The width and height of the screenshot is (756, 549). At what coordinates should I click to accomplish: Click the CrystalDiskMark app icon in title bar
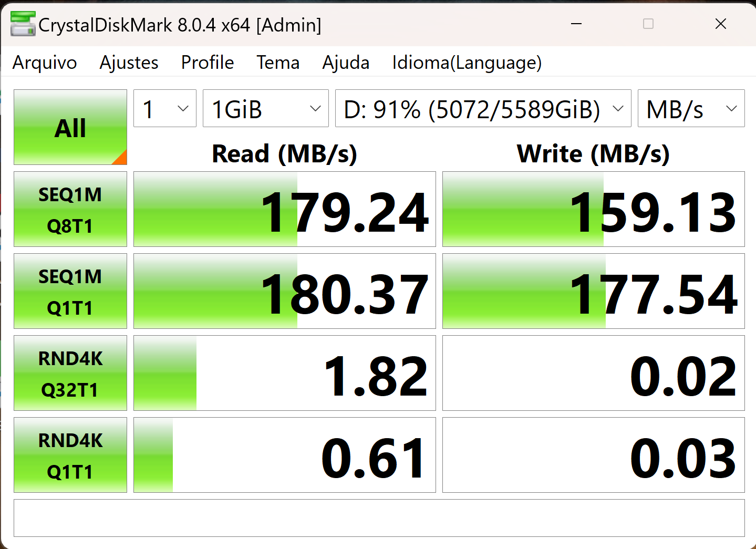pyautogui.click(x=23, y=24)
